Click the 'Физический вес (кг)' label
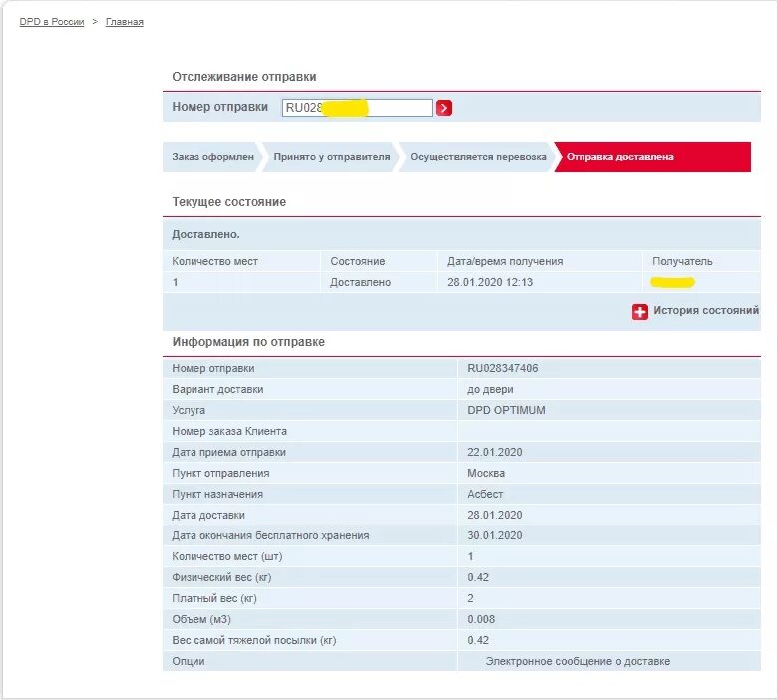778x700 pixels. click(x=221, y=577)
